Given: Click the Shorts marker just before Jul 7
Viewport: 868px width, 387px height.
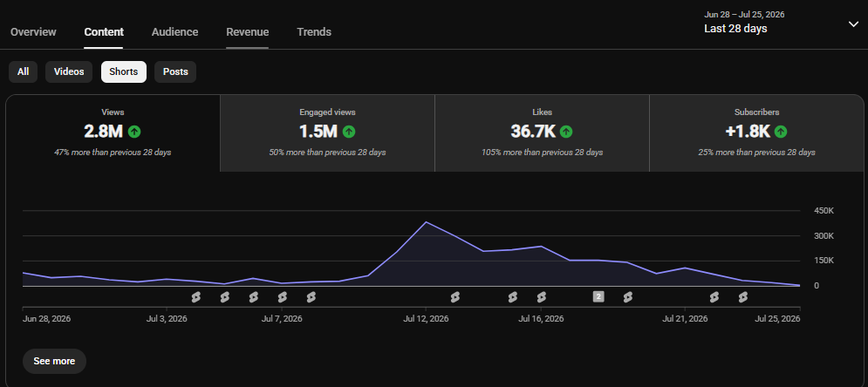Looking at the screenshot, I should (x=253, y=297).
